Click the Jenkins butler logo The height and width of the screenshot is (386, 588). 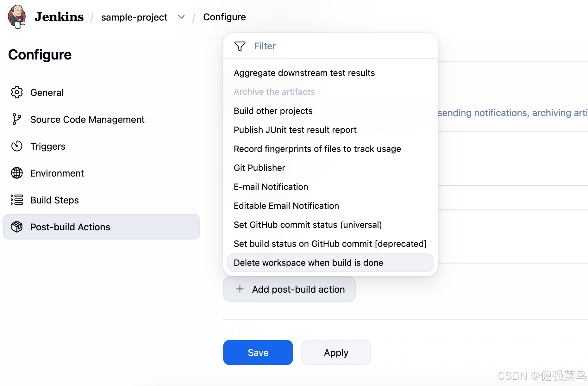(x=17, y=17)
